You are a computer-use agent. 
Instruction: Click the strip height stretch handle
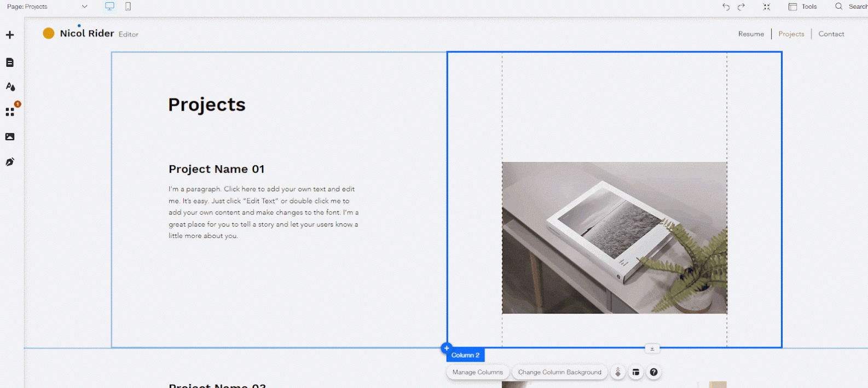pyautogui.click(x=652, y=349)
